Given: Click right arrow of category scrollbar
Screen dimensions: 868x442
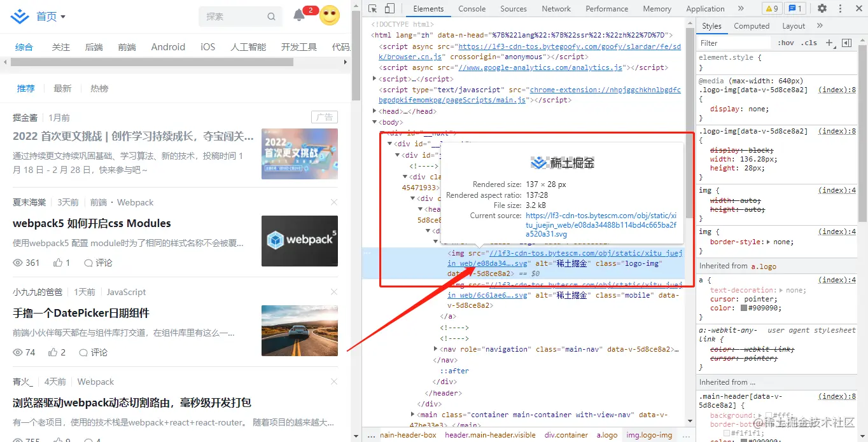Looking at the screenshot, I should point(346,62).
